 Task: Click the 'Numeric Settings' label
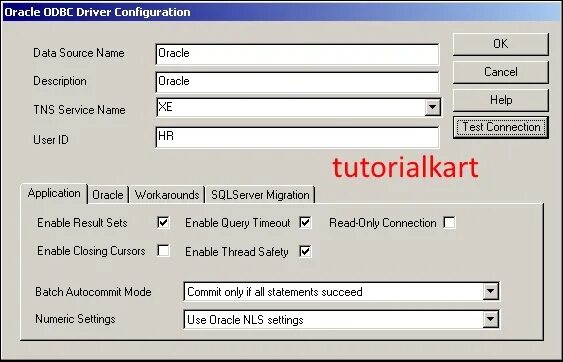coord(75,319)
